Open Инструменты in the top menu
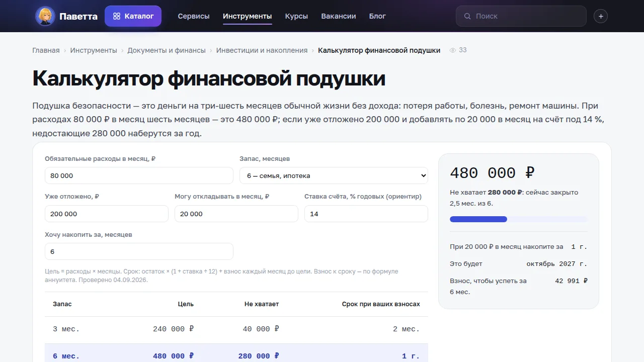 (248, 16)
